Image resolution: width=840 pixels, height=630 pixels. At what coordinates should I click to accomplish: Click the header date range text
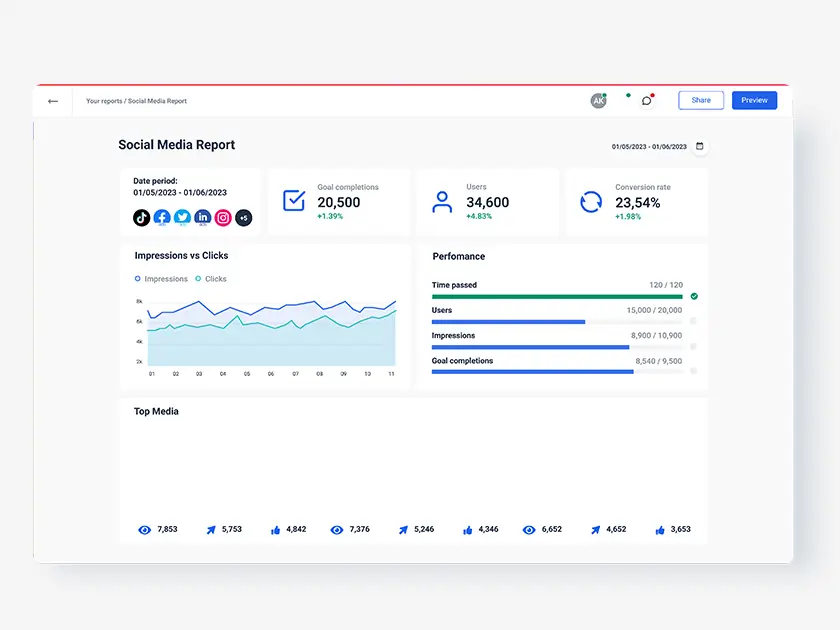(x=649, y=147)
